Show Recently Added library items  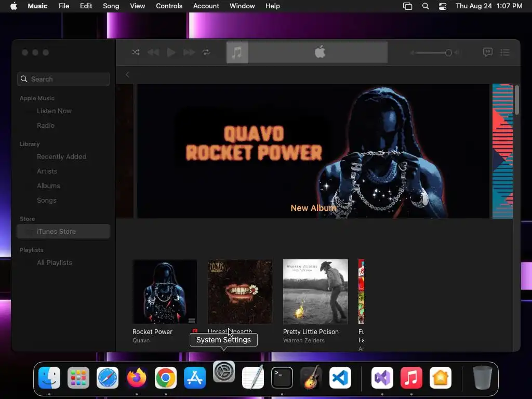tap(61, 157)
